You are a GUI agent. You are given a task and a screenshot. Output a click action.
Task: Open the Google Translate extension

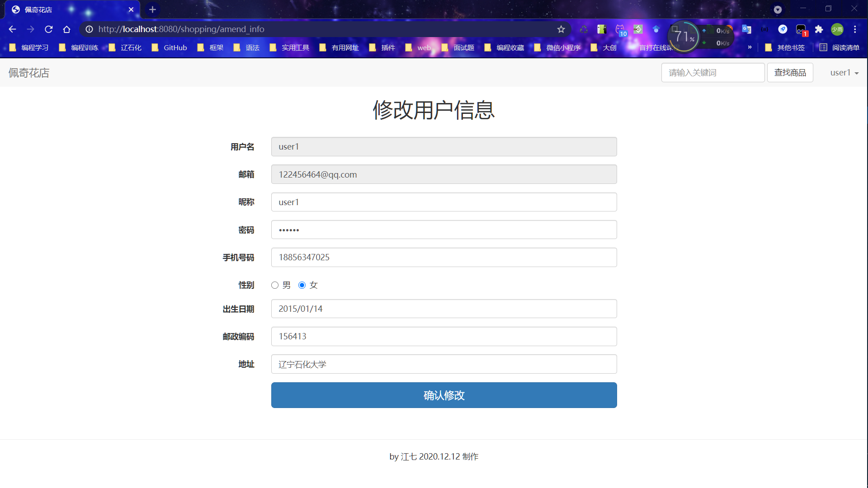click(746, 29)
